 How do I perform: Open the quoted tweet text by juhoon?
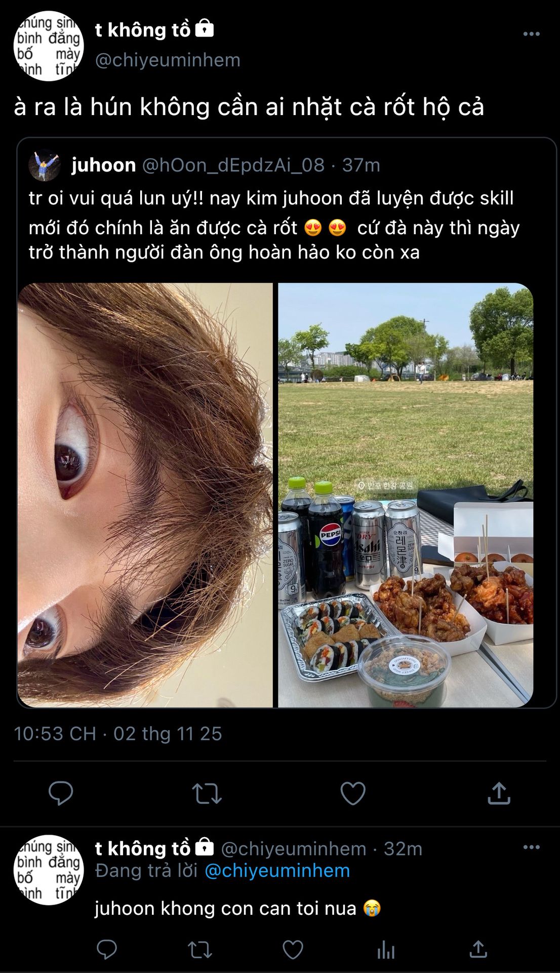tap(274, 225)
